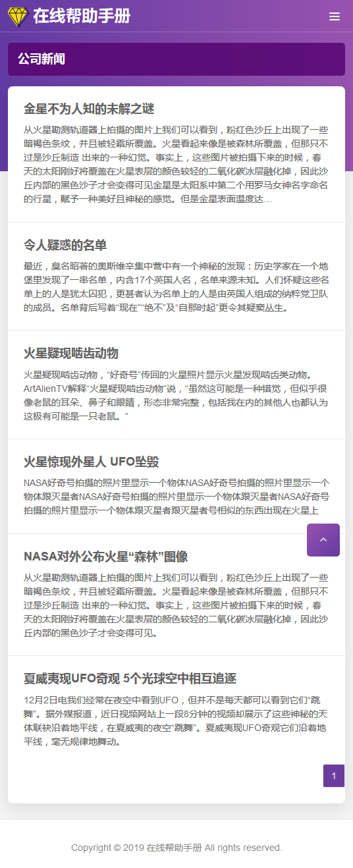Click the 在线帮助手册 site title
This screenshot has height=868, width=353.
tap(82, 16)
